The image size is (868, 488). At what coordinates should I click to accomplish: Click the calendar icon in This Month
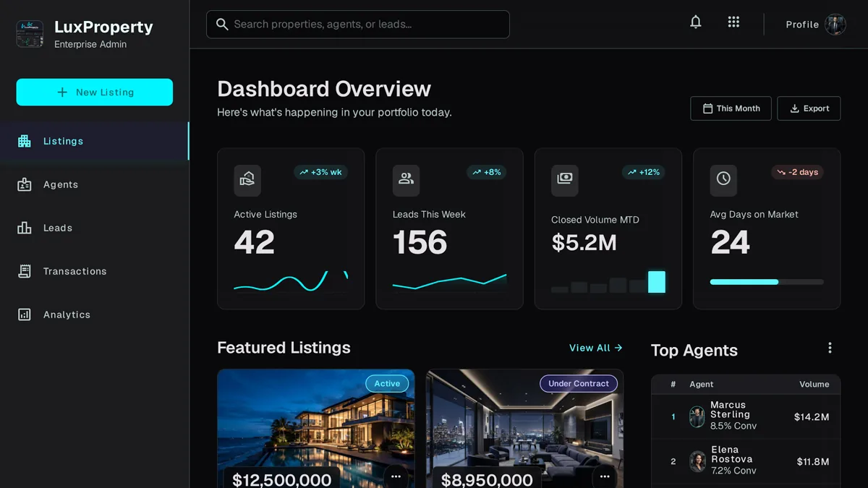[x=707, y=108]
